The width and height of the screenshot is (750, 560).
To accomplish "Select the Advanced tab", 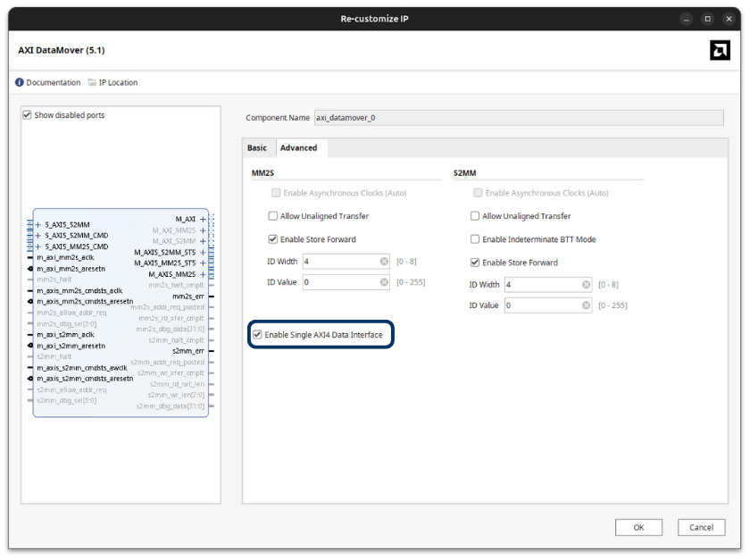I will (x=299, y=147).
